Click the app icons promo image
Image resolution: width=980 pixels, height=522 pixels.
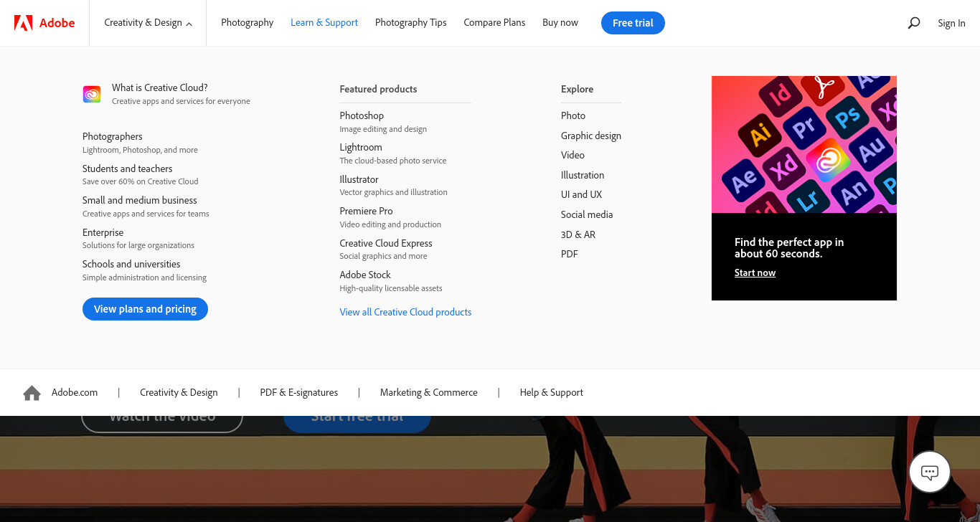(x=804, y=144)
